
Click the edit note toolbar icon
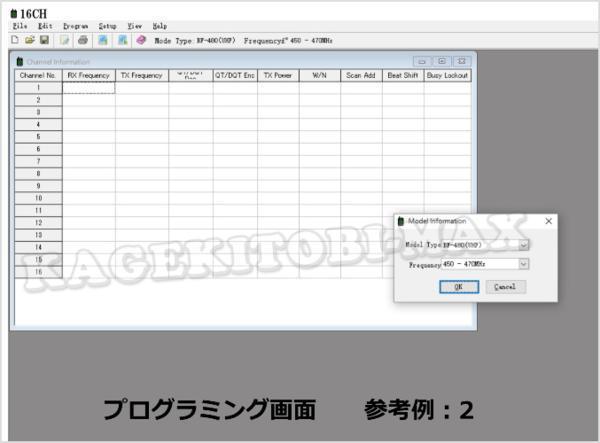click(x=64, y=40)
